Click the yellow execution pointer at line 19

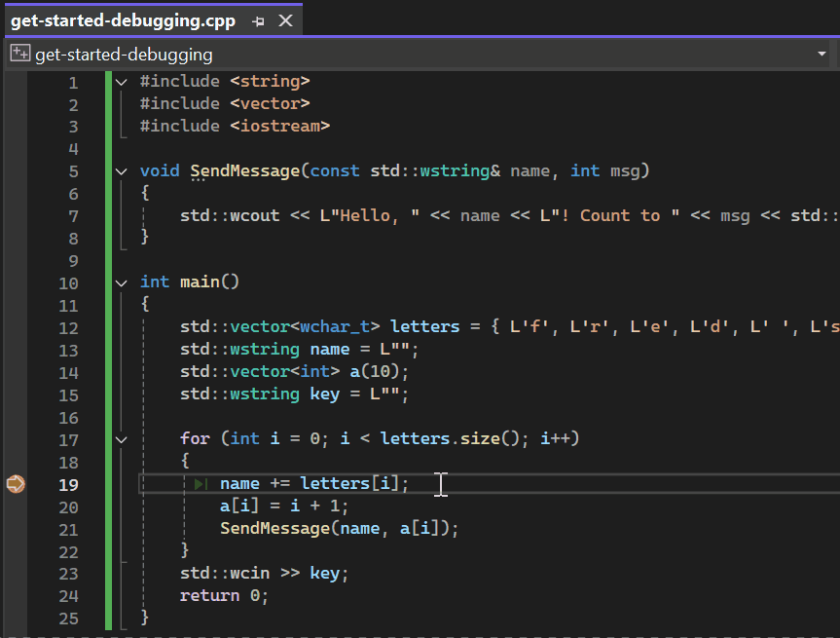click(14, 483)
